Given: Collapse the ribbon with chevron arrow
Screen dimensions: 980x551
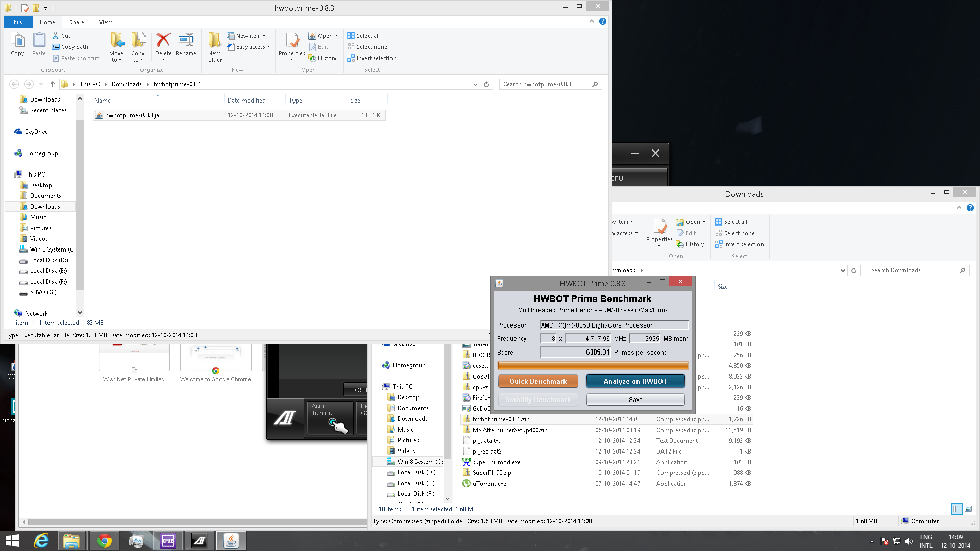Looking at the screenshot, I should coord(591,21).
